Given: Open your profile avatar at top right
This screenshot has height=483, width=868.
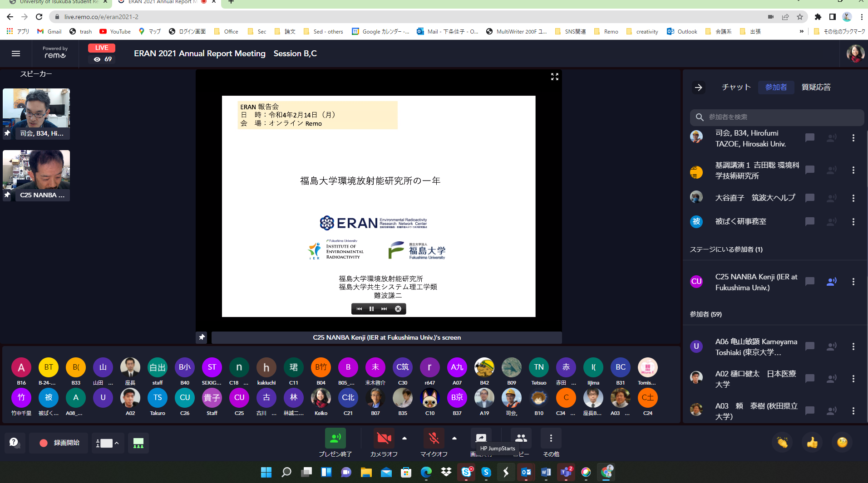Looking at the screenshot, I should [x=855, y=54].
